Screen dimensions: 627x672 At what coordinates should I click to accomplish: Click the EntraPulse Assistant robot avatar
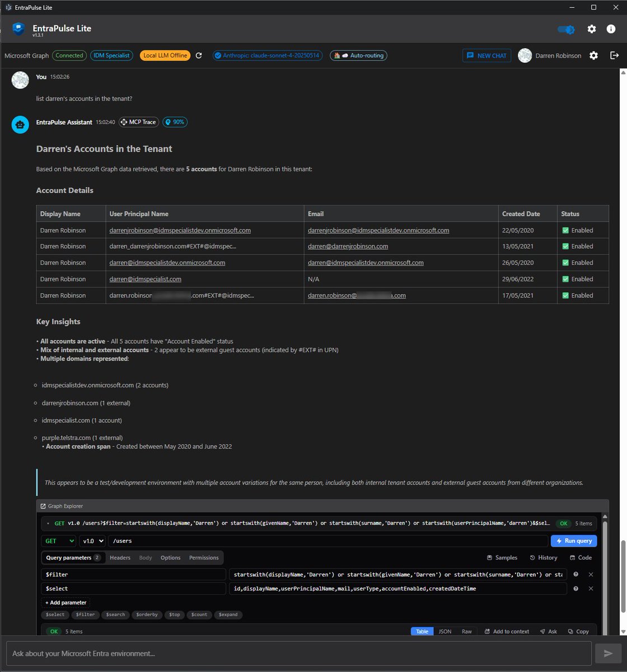20,125
